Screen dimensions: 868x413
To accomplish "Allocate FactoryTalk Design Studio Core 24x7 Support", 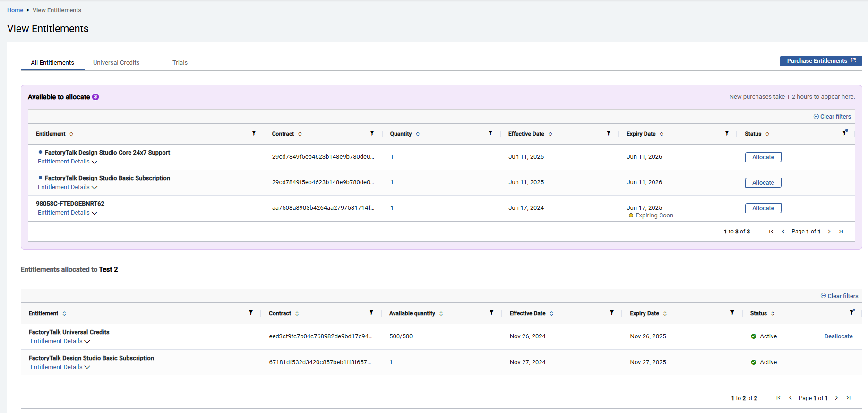I will click(x=763, y=157).
